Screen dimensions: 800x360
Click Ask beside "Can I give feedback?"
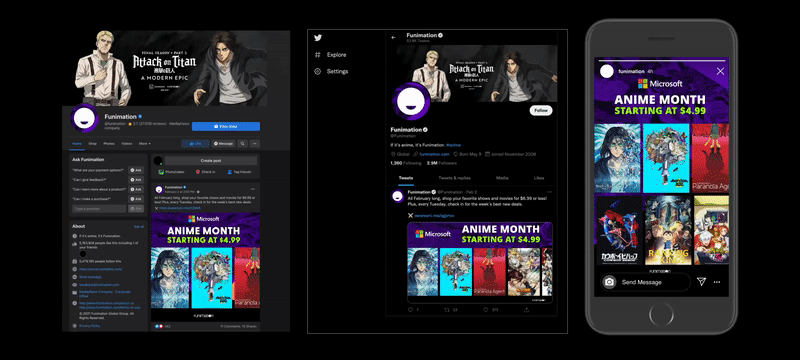[136, 179]
